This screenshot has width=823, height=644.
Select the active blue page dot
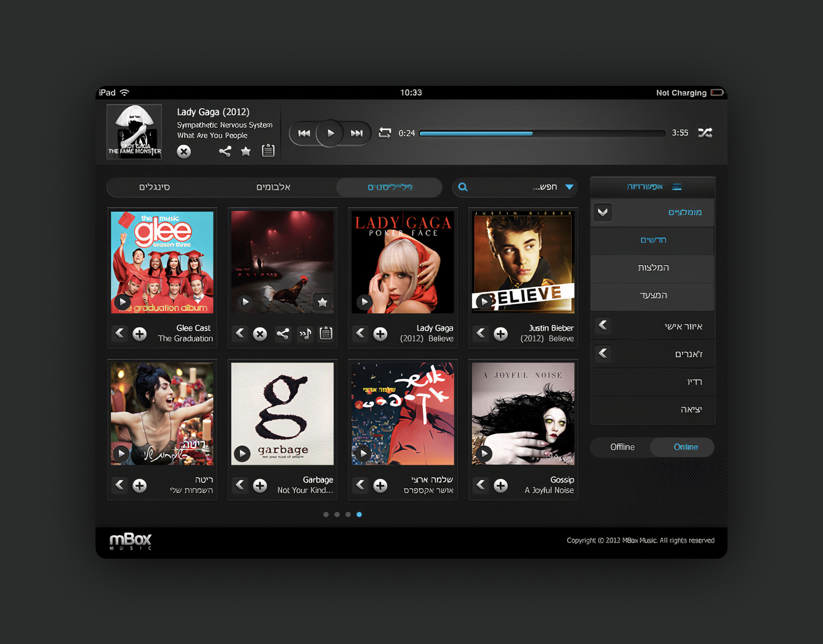[x=359, y=515]
